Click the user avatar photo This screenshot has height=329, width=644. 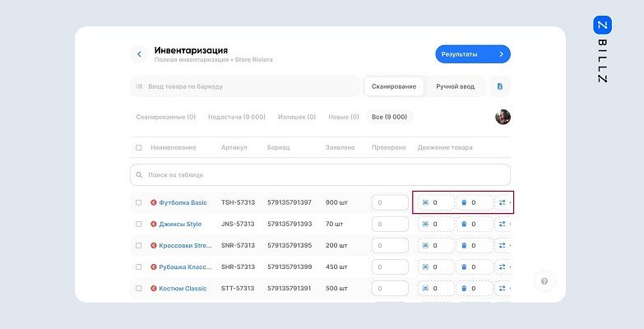click(x=503, y=117)
